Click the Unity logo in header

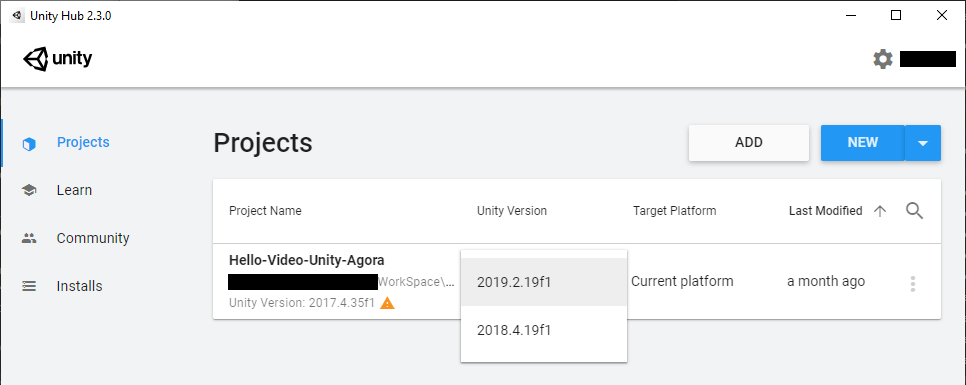click(x=57, y=59)
